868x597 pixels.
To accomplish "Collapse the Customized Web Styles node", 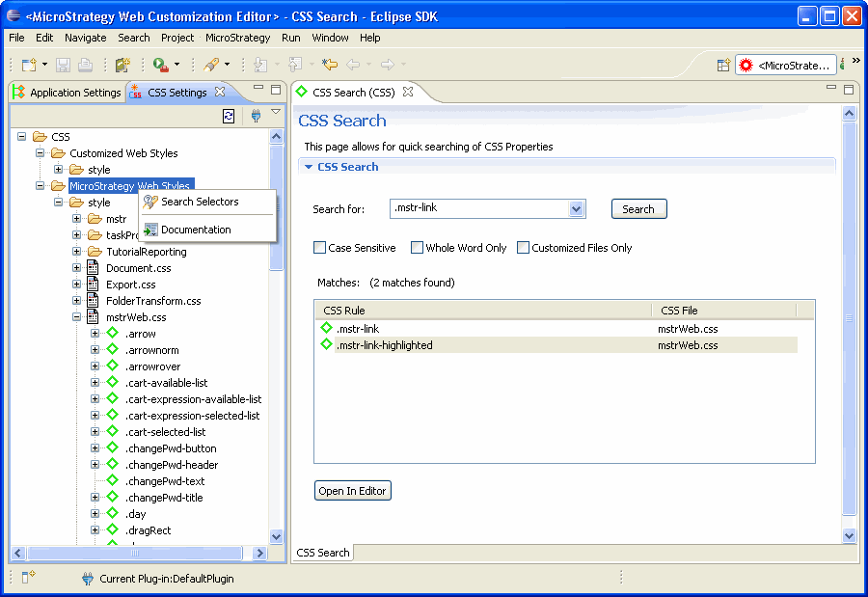I will tap(40, 152).
